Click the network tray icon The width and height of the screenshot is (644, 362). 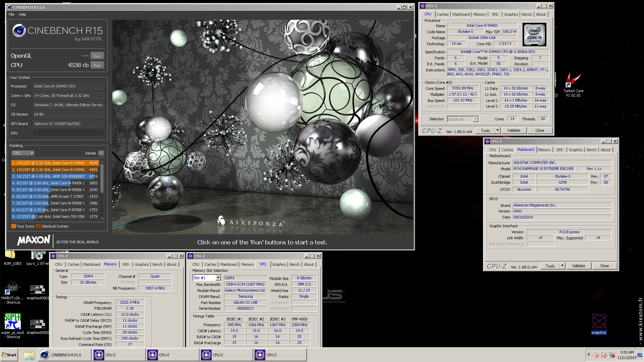[612, 355]
